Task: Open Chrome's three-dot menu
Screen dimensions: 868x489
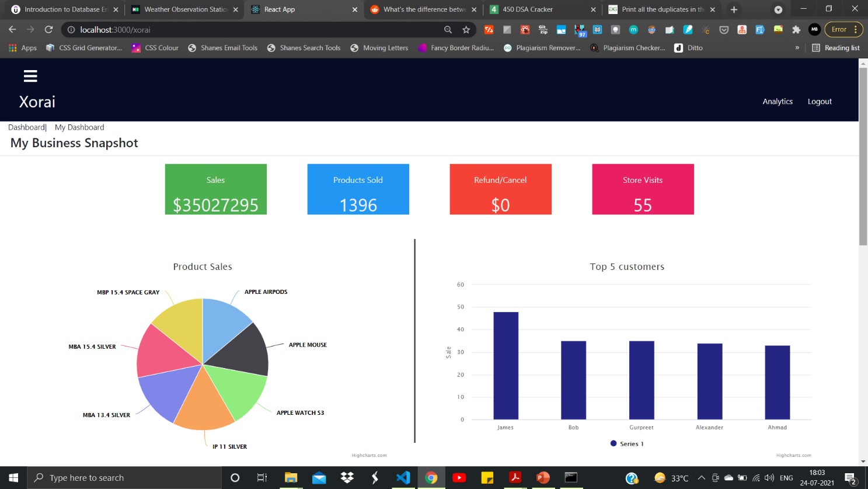Action: [x=855, y=30]
